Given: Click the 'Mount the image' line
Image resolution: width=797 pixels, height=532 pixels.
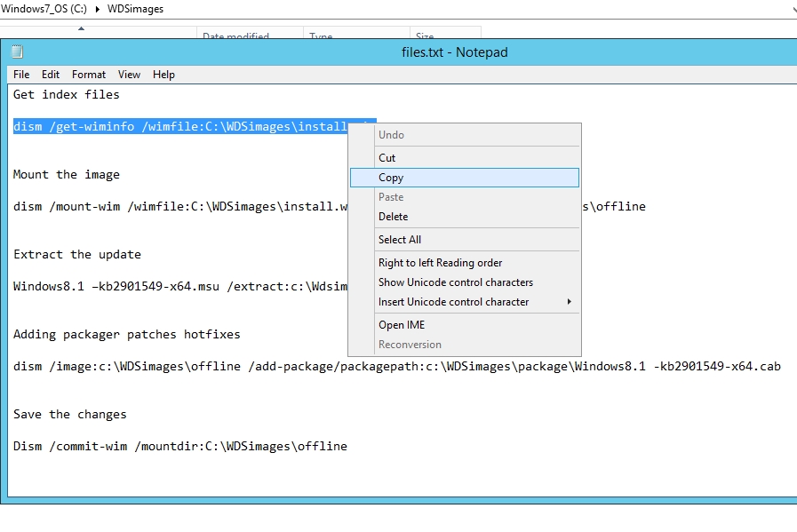Looking at the screenshot, I should (x=67, y=175).
